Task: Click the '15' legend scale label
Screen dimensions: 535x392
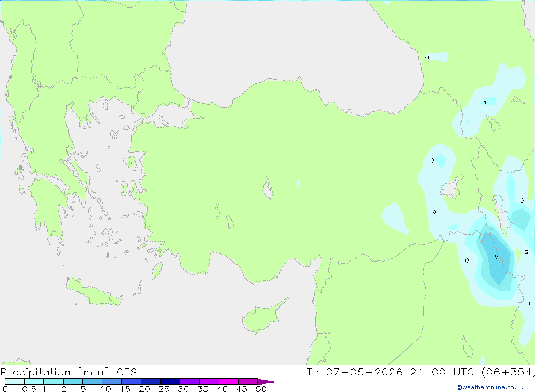Action: pyautogui.click(x=125, y=389)
